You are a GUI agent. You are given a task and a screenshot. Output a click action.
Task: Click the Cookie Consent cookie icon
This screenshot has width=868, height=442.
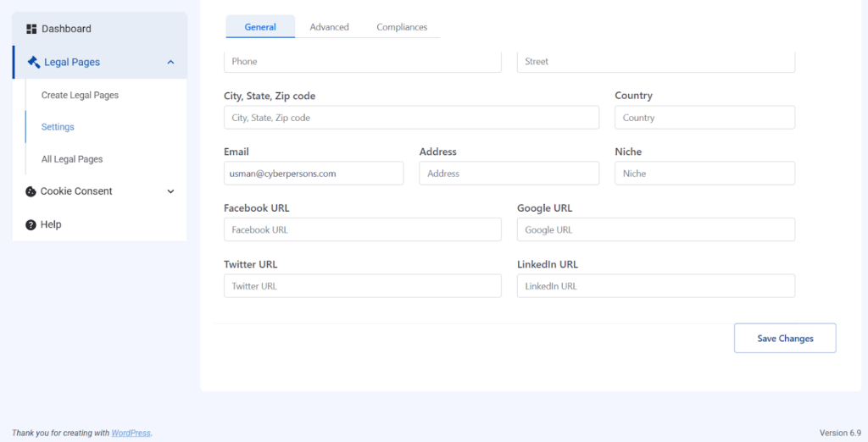[31, 191]
